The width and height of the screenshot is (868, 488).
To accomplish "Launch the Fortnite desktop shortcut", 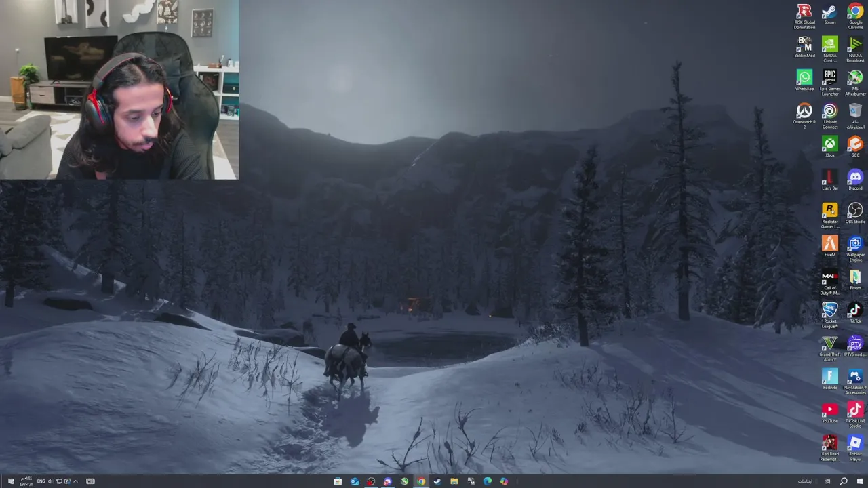I will click(829, 378).
